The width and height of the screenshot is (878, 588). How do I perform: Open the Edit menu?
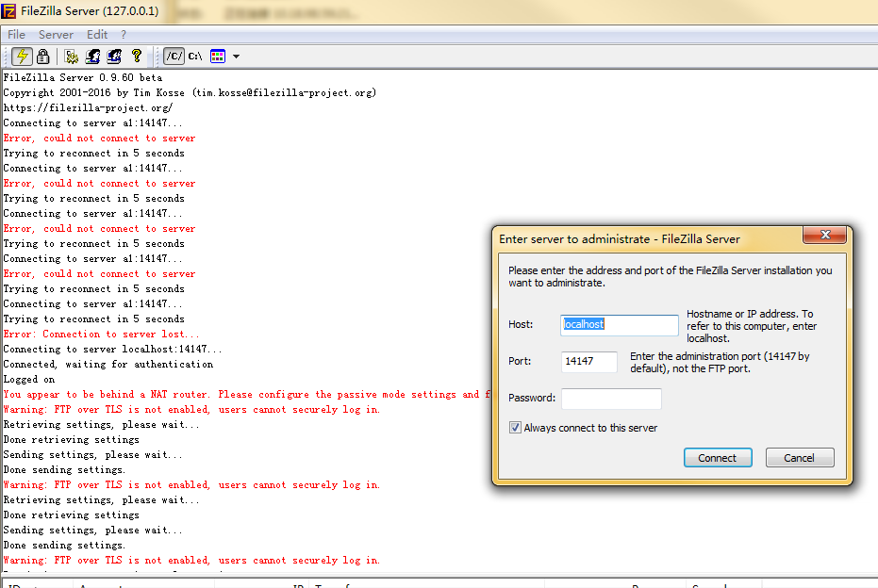(97, 35)
